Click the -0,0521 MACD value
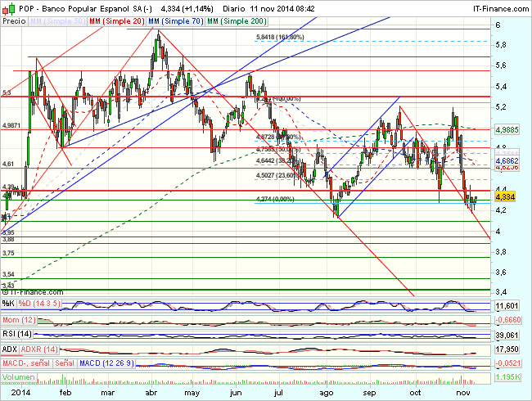The width and height of the screenshot is (532, 401). (x=508, y=363)
